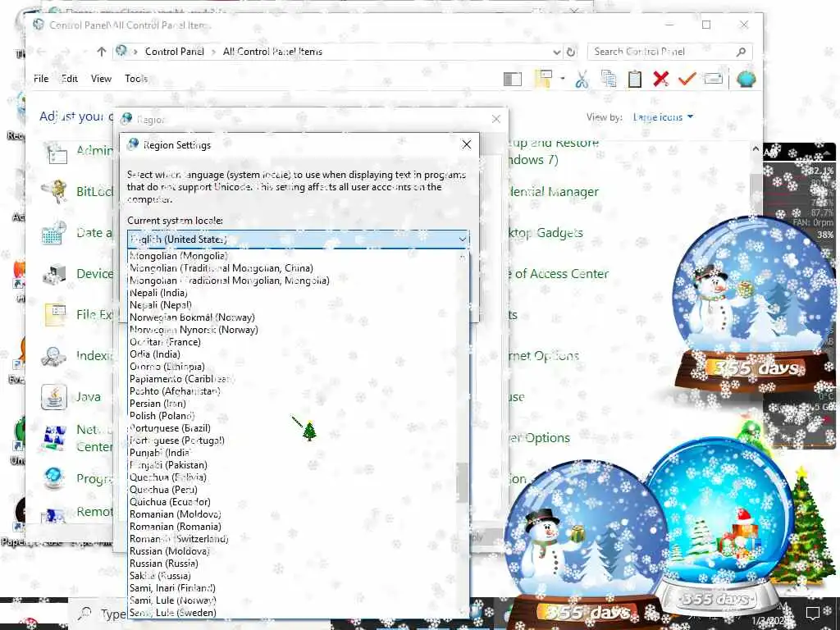Viewport: 840px width, 630px height.
Task: Open the Tools menu
Action: pos(136,79)
